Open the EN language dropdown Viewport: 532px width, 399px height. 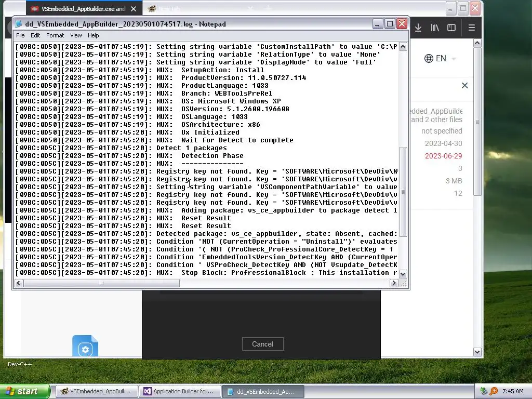tap(440, 58)
